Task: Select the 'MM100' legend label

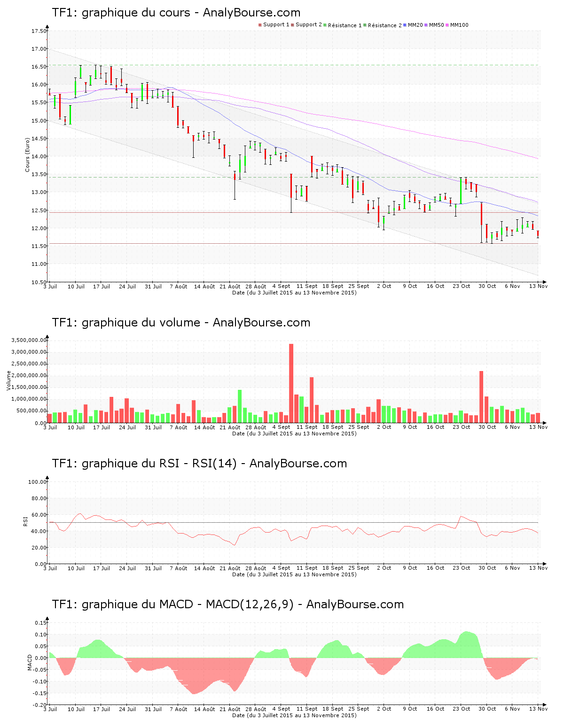Action: coord(460,25)
